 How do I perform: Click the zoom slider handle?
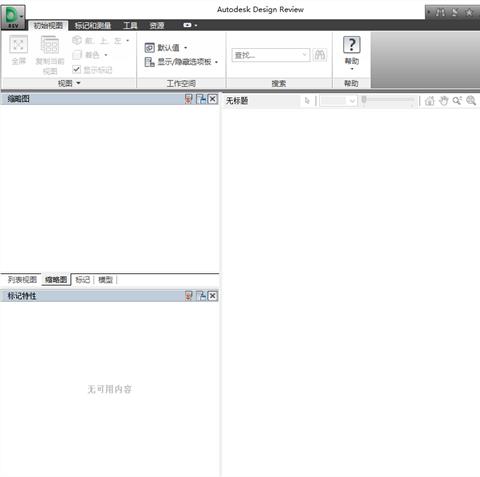(x=364, y=100)
